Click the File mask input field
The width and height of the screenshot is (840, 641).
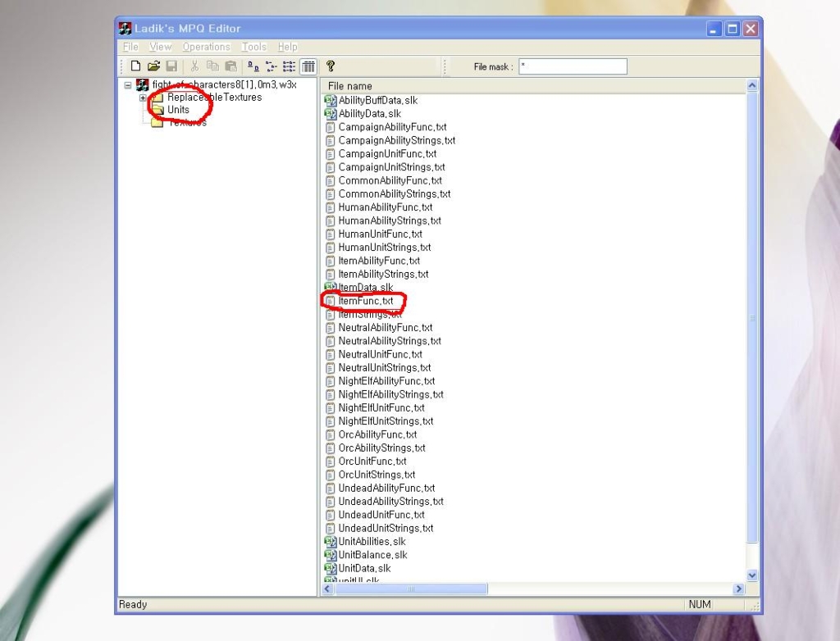(573, 66)
